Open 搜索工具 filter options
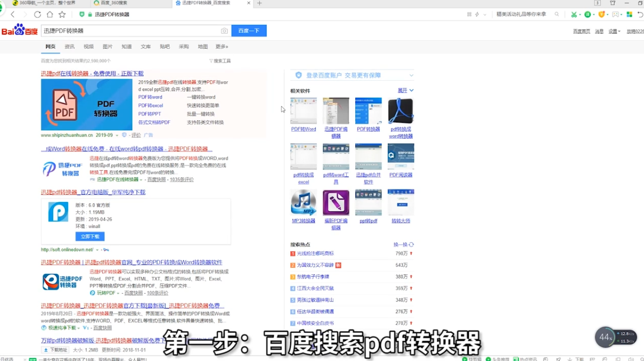Viewport: 644px width, 361px height. tap(220, 61)
